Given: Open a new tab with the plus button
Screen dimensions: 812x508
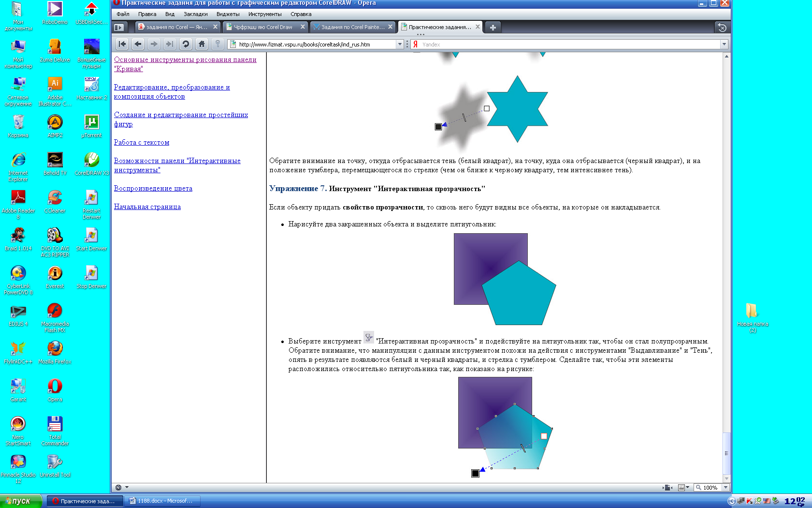Looking at the screenshot, I should [493, 28].
